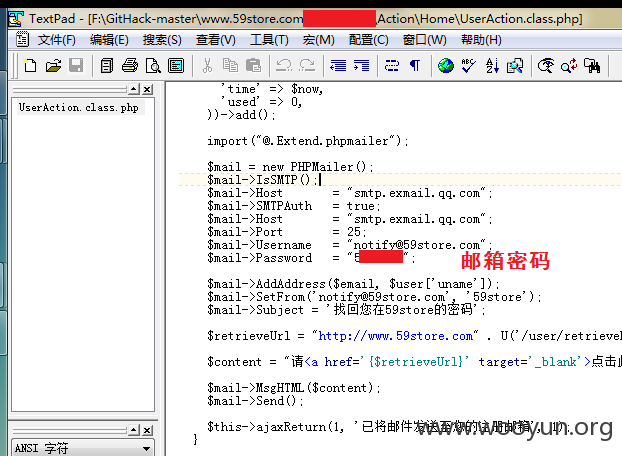
Task: Undo the last edit
Action: point(284,65)
